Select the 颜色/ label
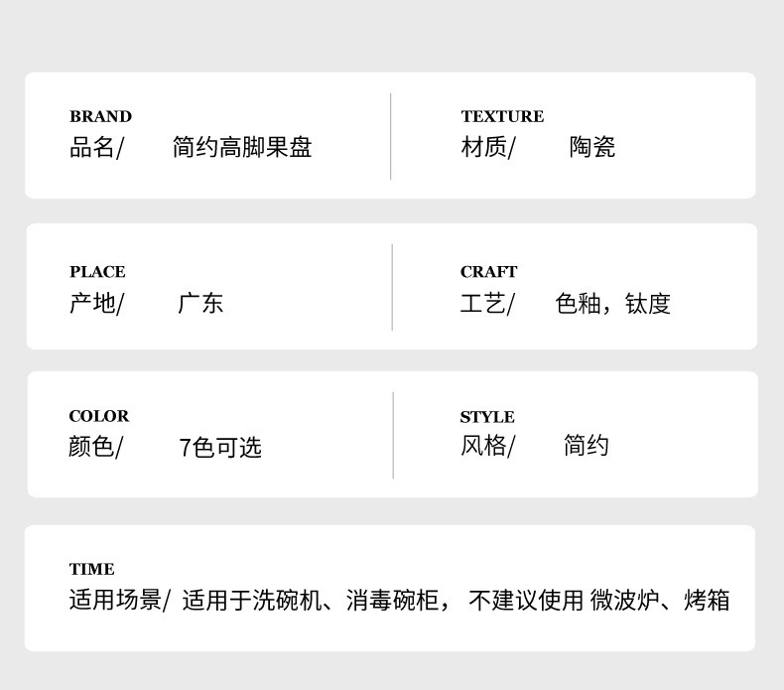Screen dimensions: 784x690 click(x=95, y=447)
